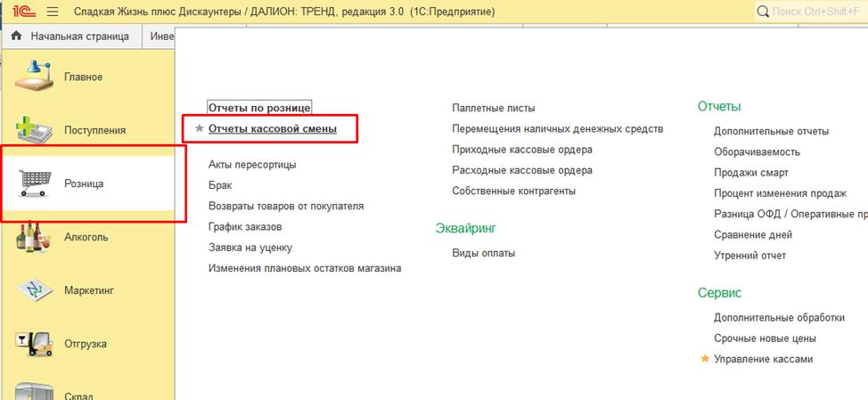Click the home icon on Начальная страница tab
Viewport: 868px width, 400px height.
(16, 37)
